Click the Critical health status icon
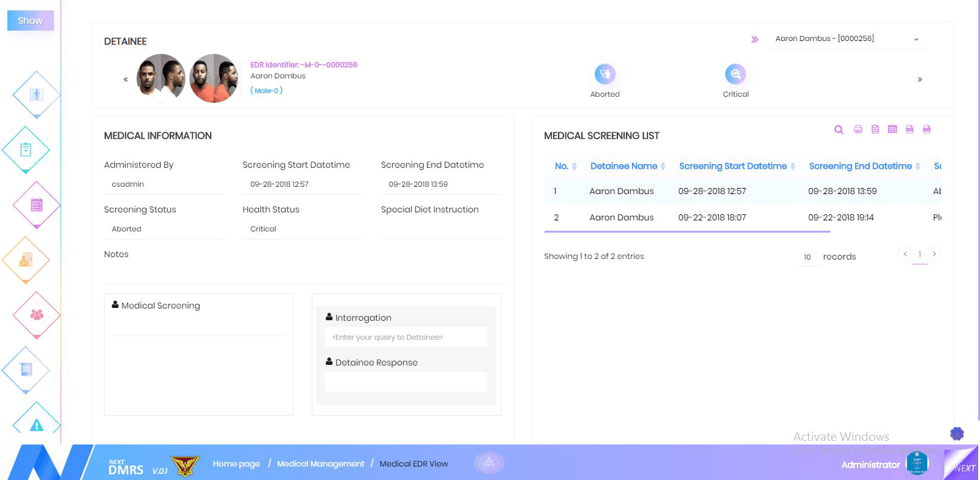980x480 pixels. pyautogui.click(x=735, y=74)
